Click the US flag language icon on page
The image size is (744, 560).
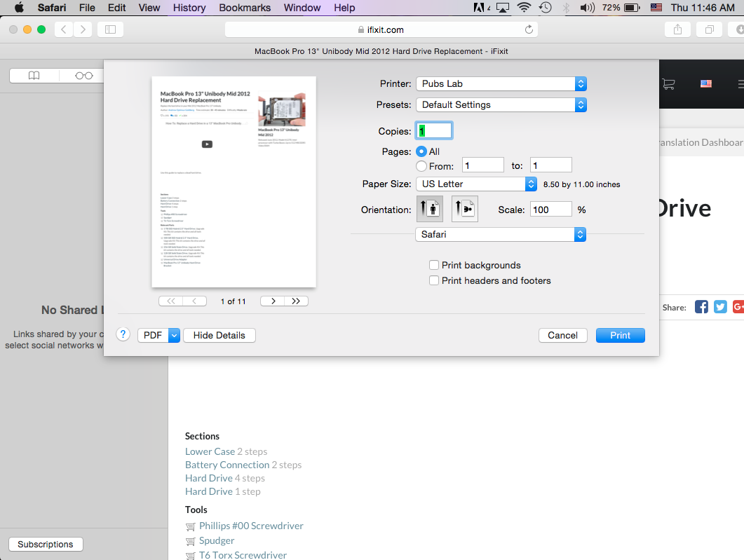coord(706,84)
